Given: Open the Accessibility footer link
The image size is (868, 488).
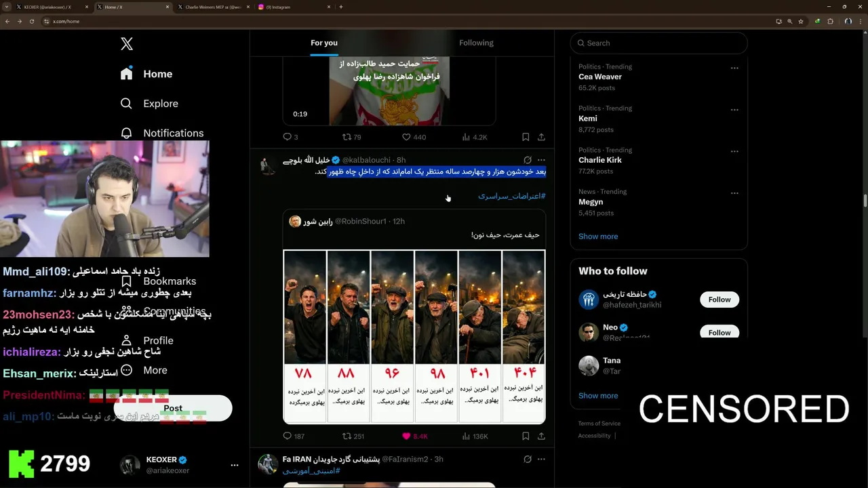Looking at the screenshot, I should tap(594, 436).
